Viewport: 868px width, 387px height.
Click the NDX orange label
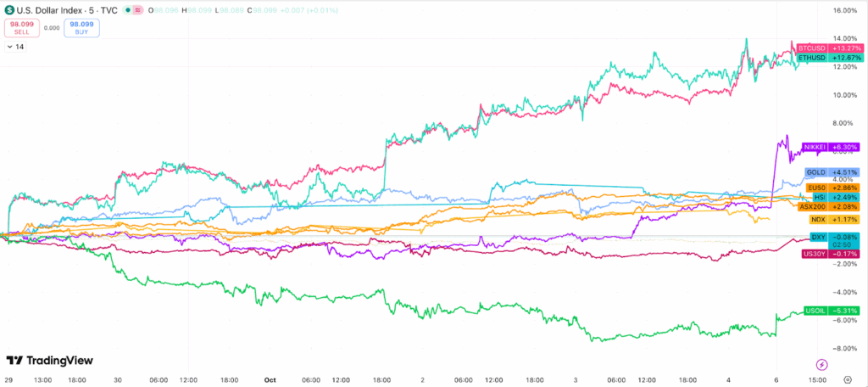(x=817, y=220)
